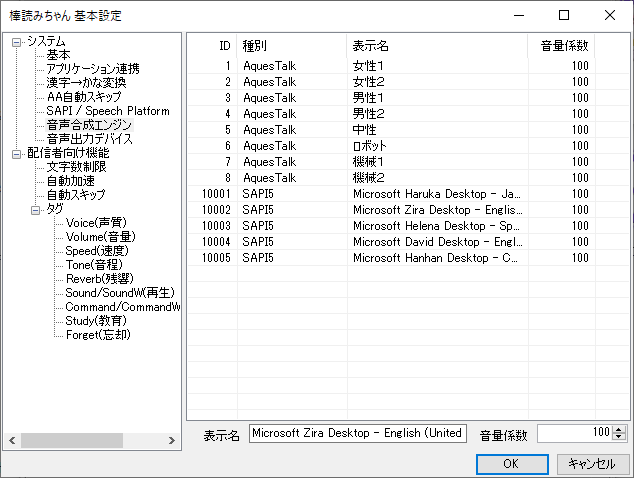Select 自動スキップ tree item
The height and width of the screenshot is (478, 634).
click(x=76, y=195)
